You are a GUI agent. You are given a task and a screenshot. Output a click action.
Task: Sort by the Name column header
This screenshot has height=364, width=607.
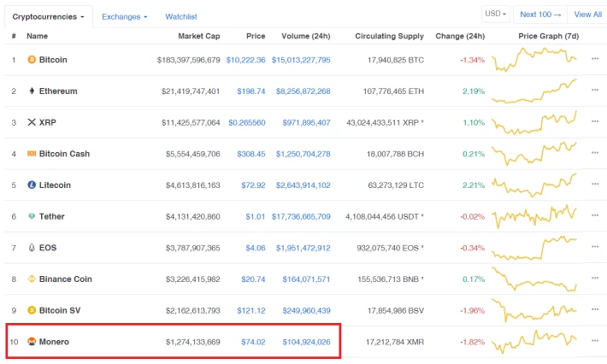37,36
